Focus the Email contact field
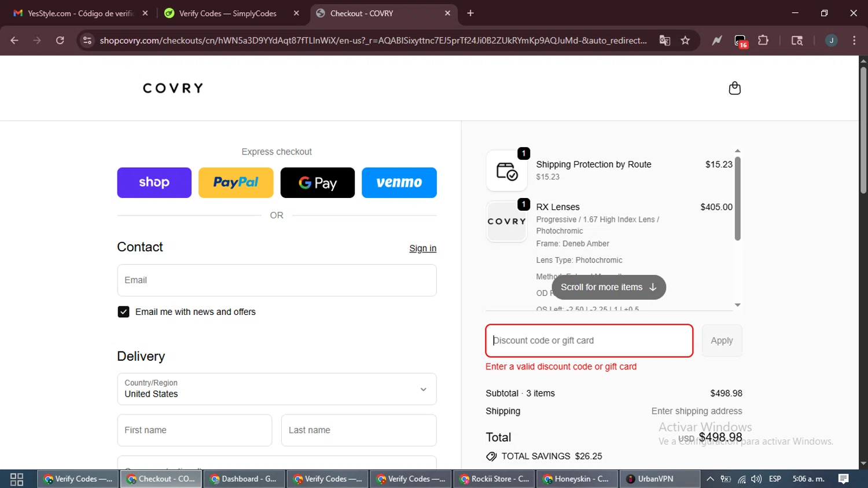 click(x=277, y=280)
